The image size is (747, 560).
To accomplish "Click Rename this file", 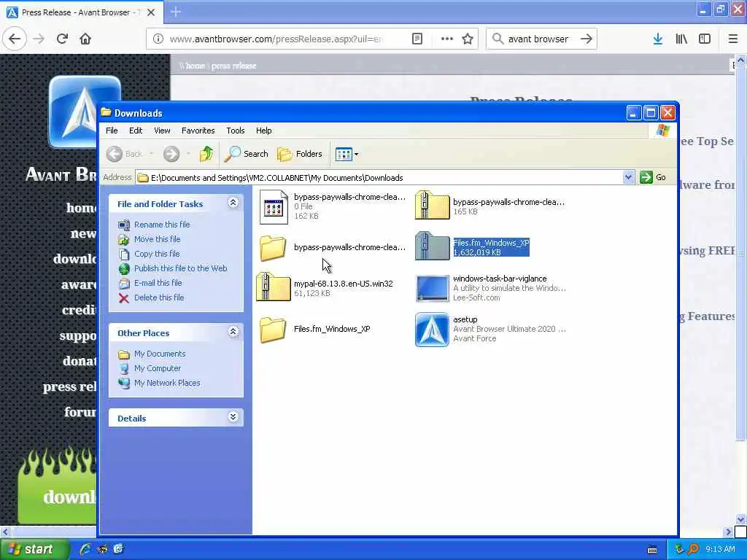I will (162, 225).
